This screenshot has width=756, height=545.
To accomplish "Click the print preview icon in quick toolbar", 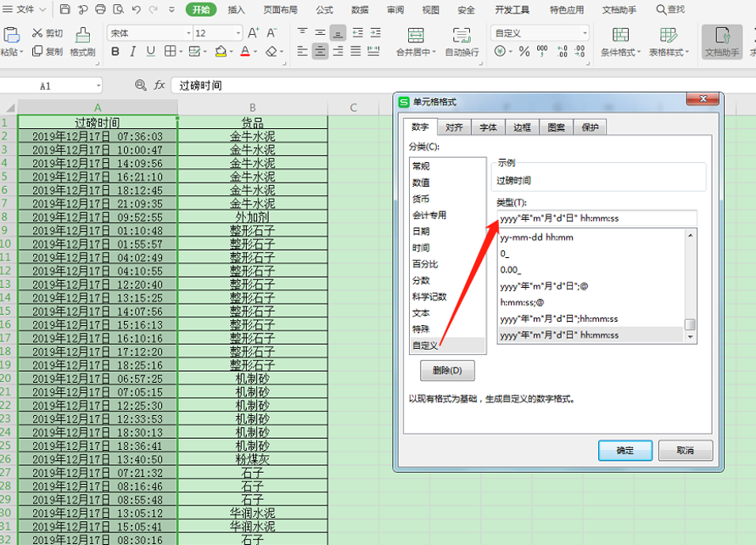I will (118, 9).
